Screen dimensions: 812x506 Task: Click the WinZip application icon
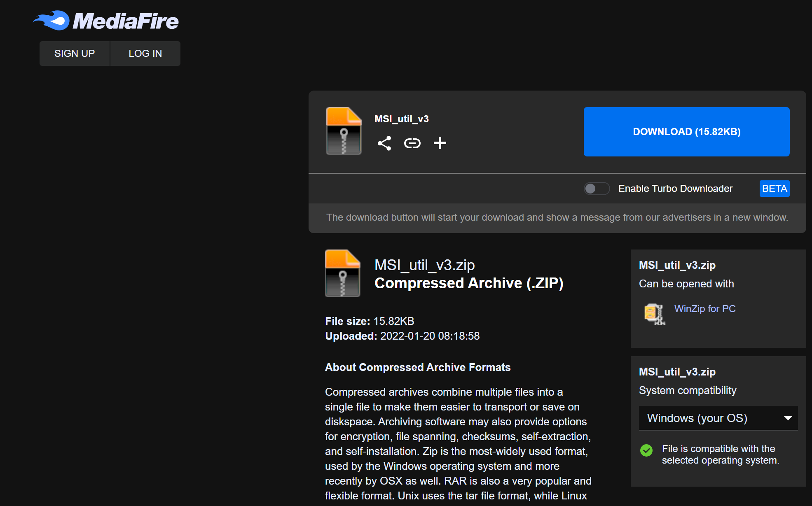pyautogui.click(x=654, y=314)
